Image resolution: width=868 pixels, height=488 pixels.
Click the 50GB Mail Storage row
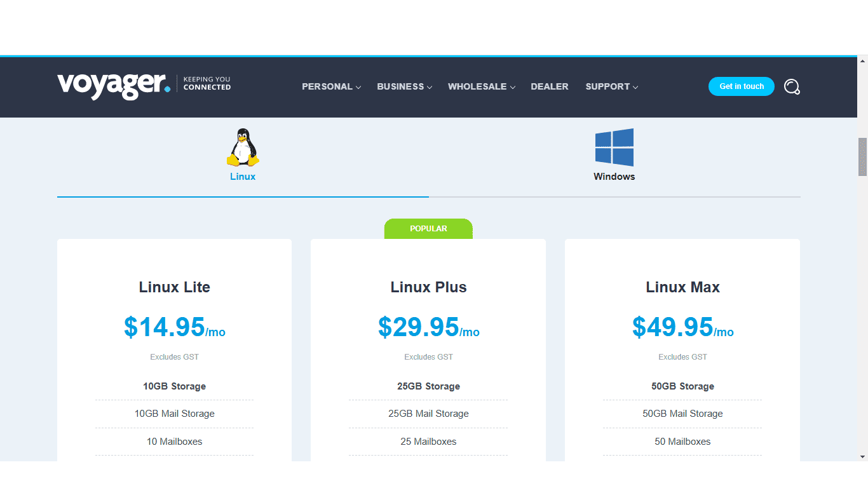coord(683,414)
